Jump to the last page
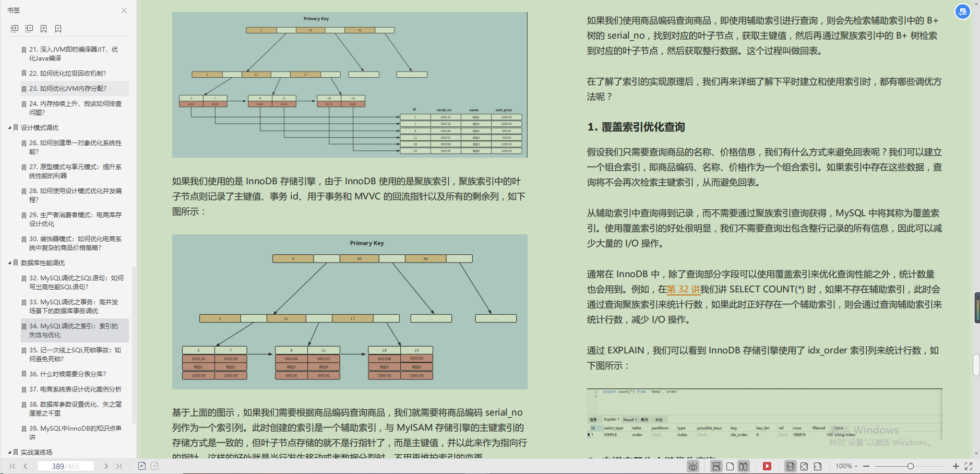Screen dimensions: 980x474 [x=118, y=466]
